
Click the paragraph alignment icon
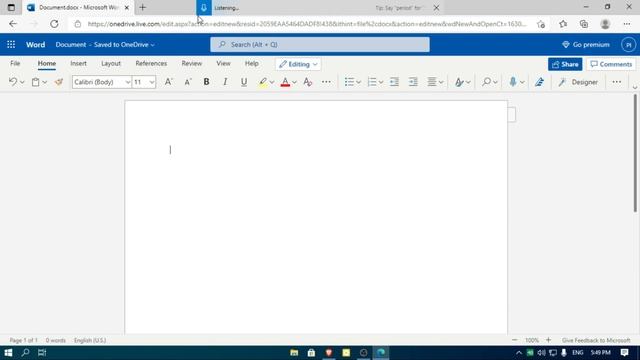coord(432,82)
